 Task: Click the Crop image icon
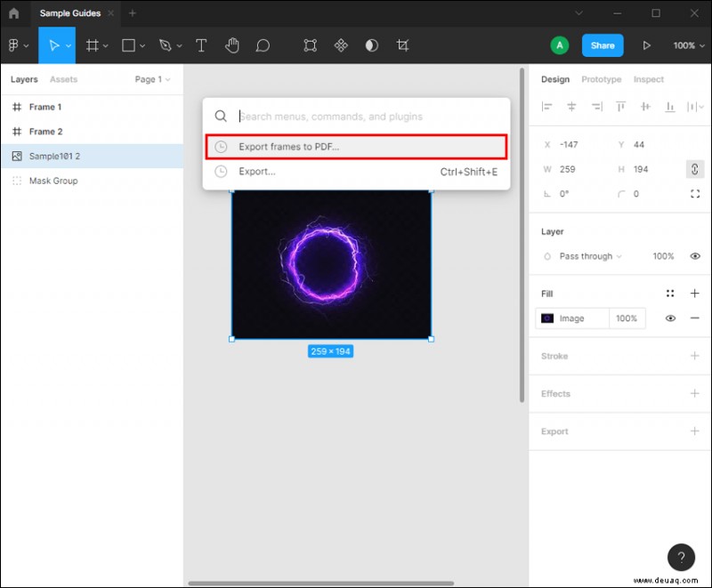coord(402,45)
